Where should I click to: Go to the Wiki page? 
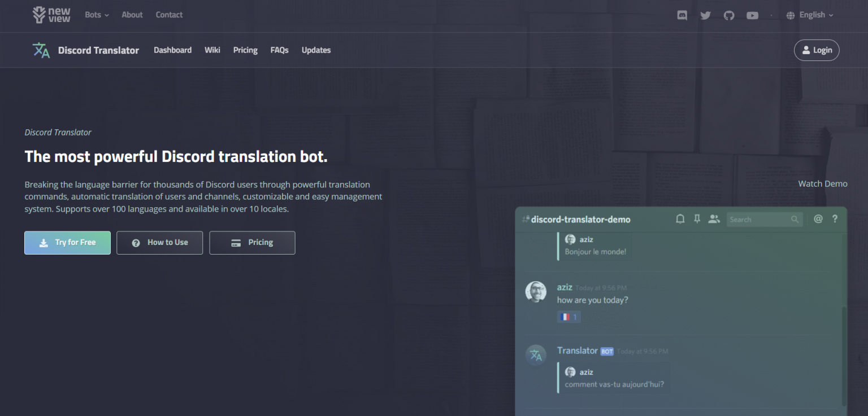[x=212, y=50]
